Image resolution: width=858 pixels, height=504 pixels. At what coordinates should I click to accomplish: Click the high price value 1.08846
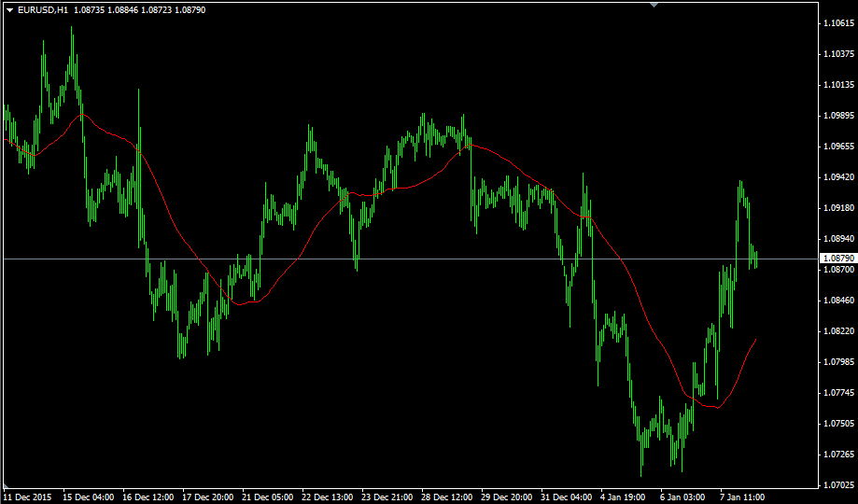click(121, 10)
